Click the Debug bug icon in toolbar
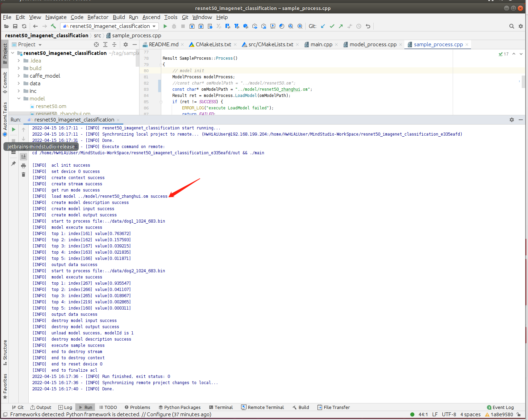528x420 pixels. point(174,26)
